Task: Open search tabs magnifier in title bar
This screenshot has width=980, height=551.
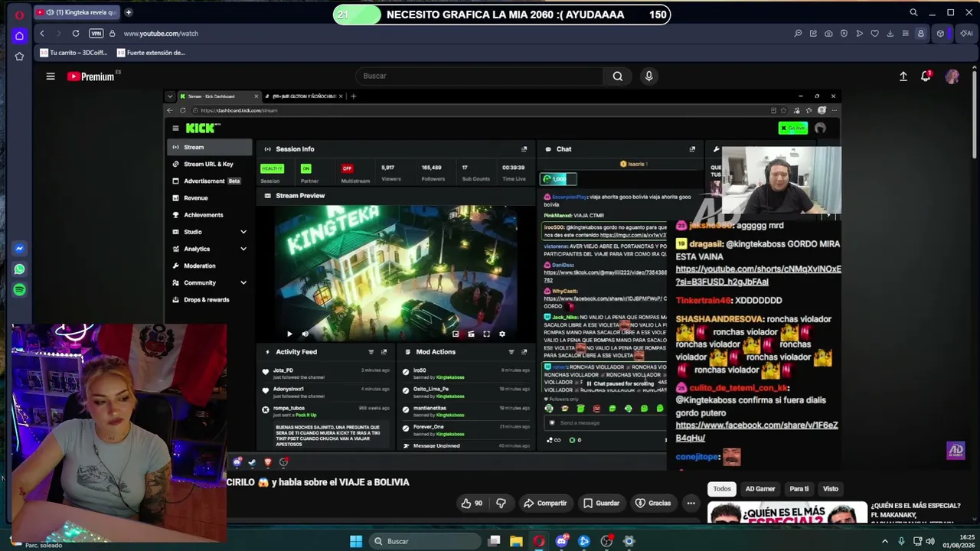Action: [x=913, y=13]
